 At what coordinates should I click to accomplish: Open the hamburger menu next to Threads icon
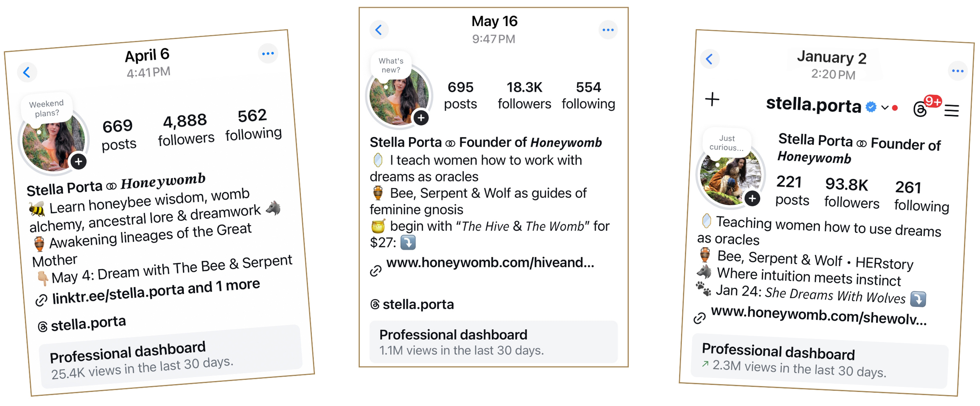point(952,111)
